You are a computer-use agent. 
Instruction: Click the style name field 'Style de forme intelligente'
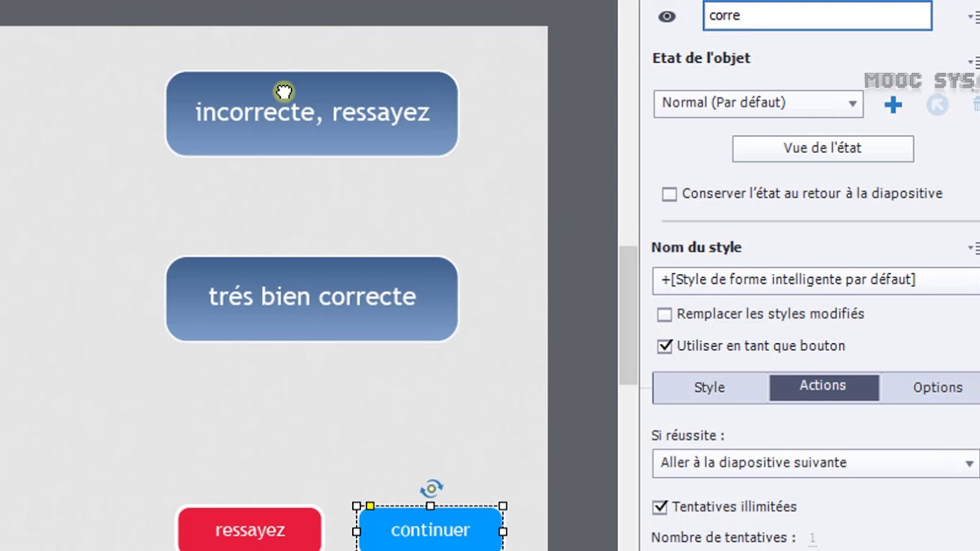(815, 280)
